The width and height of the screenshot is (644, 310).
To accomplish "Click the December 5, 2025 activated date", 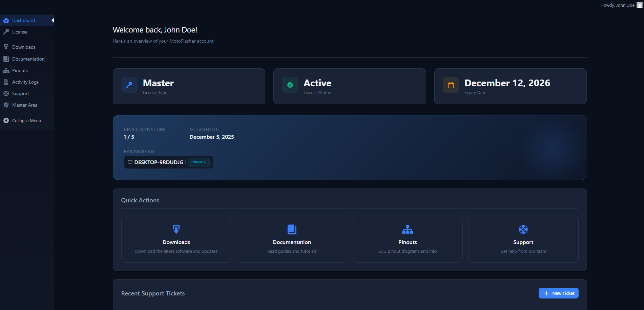I will click(x=212, y=137).
